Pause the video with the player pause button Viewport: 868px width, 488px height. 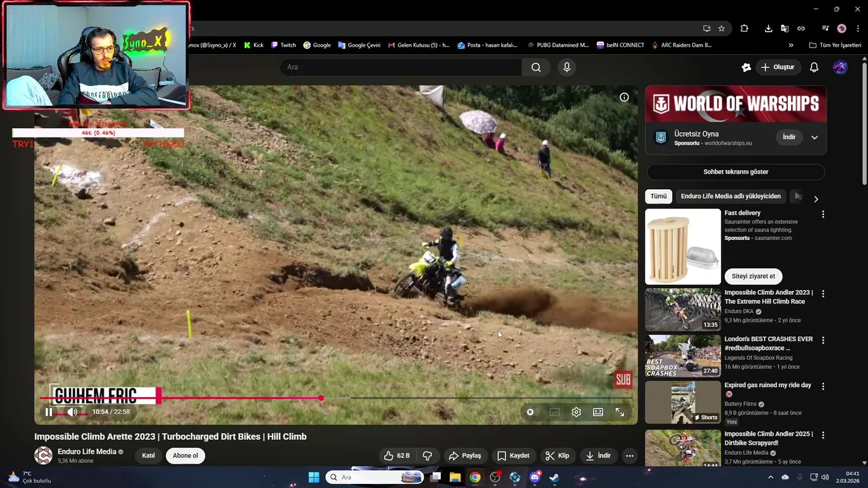[x=49, y=411]
